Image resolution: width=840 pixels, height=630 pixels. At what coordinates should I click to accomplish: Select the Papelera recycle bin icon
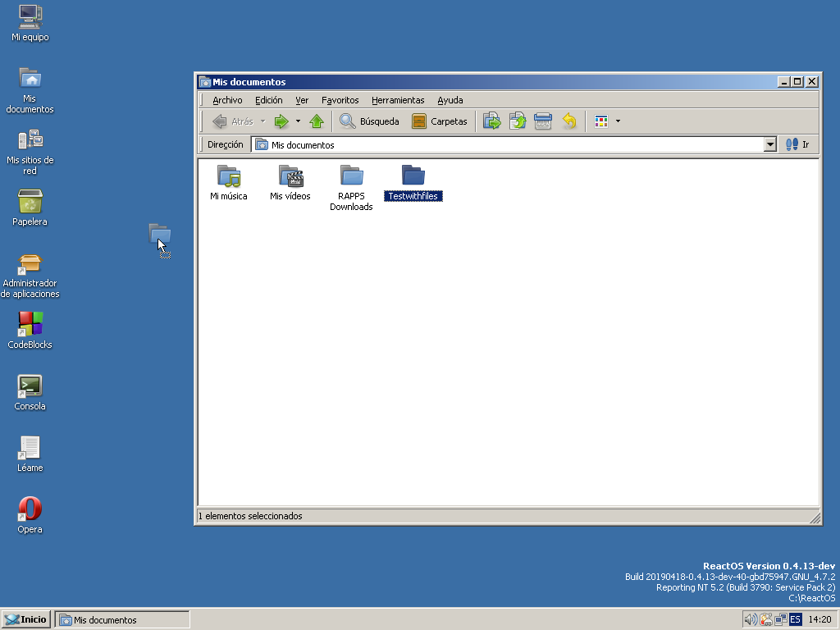tap(30, 202)
